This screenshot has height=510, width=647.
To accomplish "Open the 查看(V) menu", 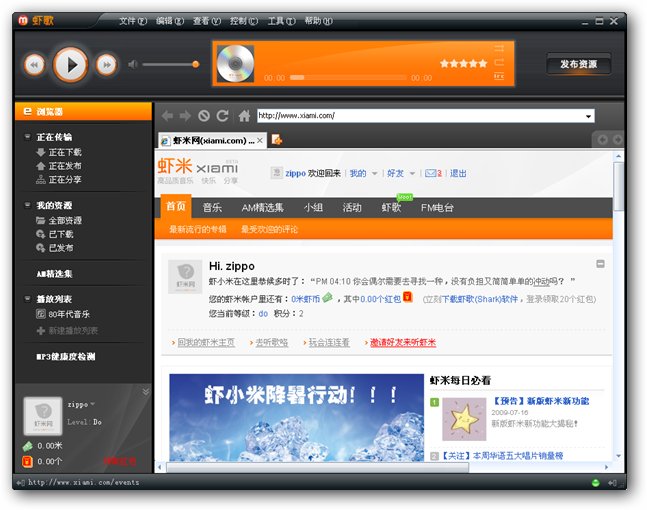I will [207, 21].
